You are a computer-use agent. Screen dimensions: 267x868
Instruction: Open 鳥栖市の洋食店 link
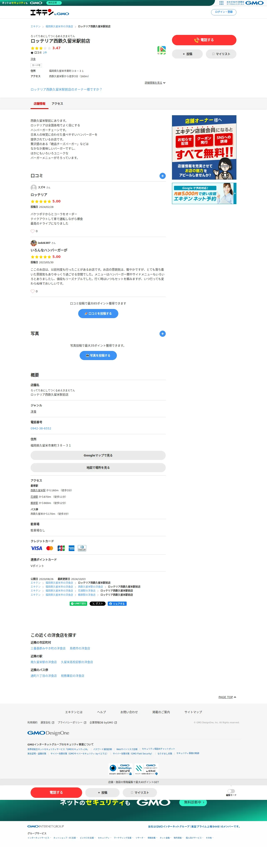[x=80, y=648]
